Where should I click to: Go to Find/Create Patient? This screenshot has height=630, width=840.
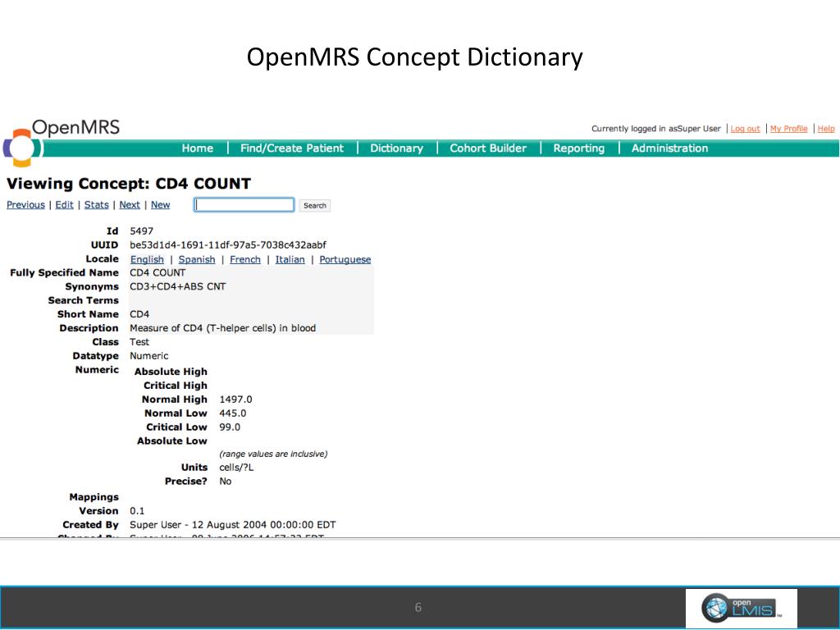point(292,148)
